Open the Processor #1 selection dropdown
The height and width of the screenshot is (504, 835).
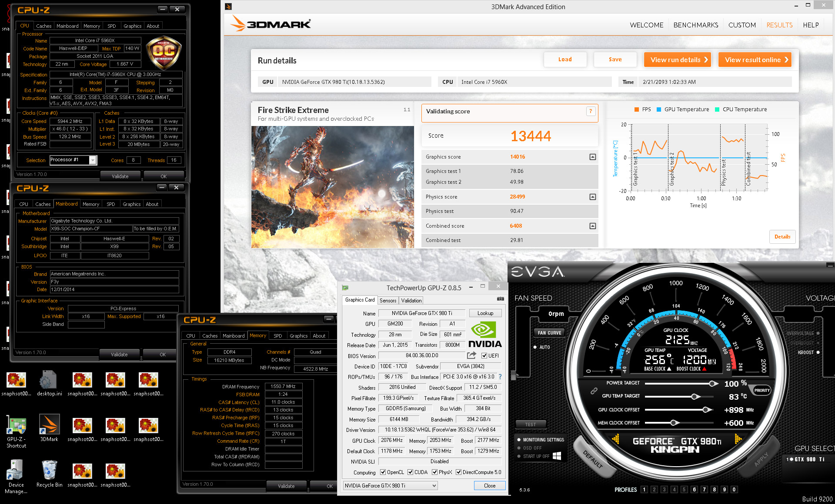point(93,160)
